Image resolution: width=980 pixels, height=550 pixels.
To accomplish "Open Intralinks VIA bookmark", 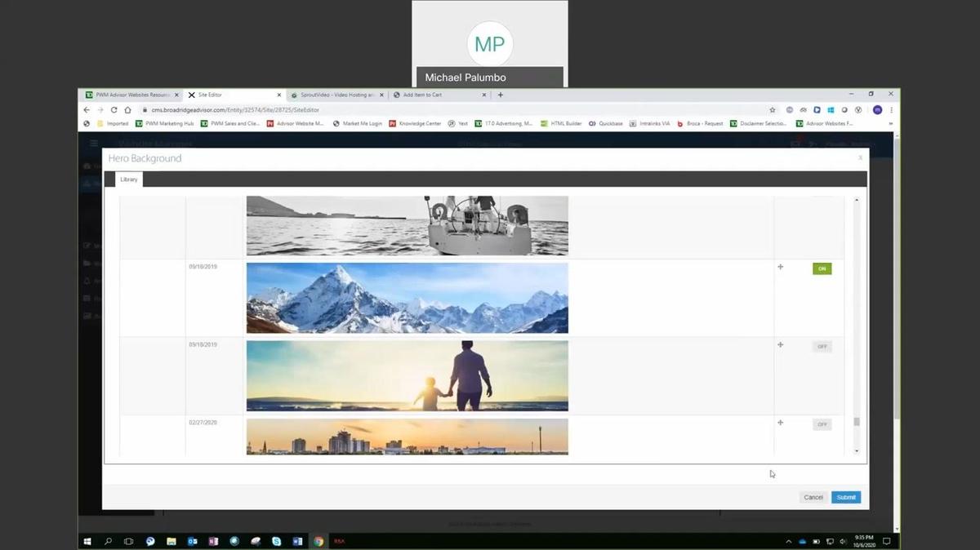I will (650, 123).
